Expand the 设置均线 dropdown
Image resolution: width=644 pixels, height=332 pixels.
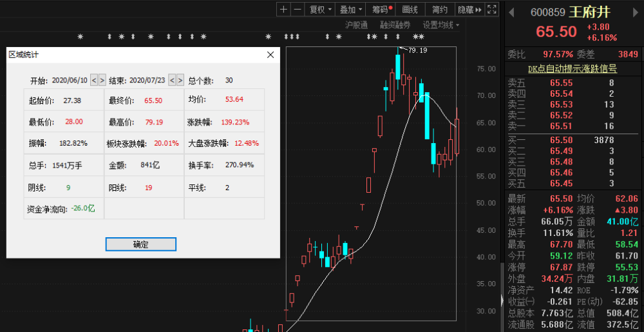441,25
